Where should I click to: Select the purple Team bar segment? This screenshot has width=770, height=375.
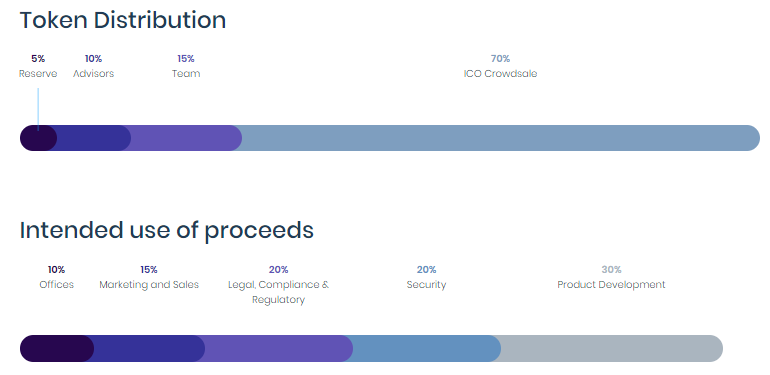[x=187, y=138]
